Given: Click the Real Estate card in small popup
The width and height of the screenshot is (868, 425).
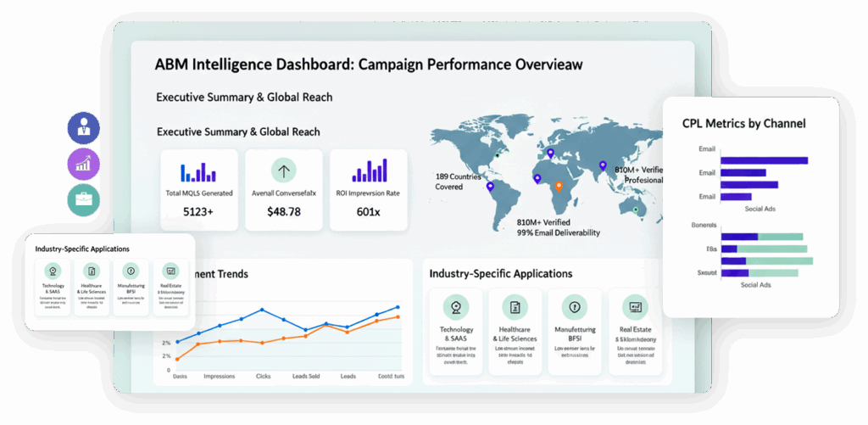Looking at the screenshot, I should pyautogui.click(x=170, y=288).
